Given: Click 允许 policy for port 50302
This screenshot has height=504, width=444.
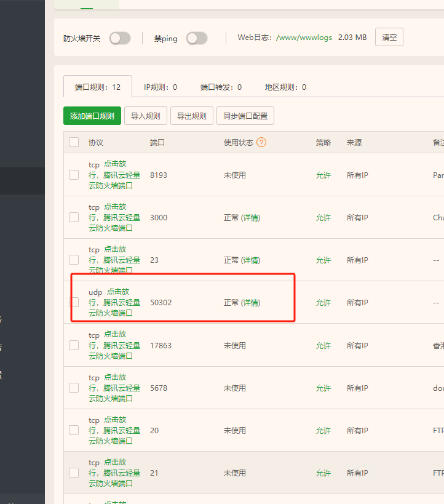Looking at the screenshot, I should [x=323, y=303].
